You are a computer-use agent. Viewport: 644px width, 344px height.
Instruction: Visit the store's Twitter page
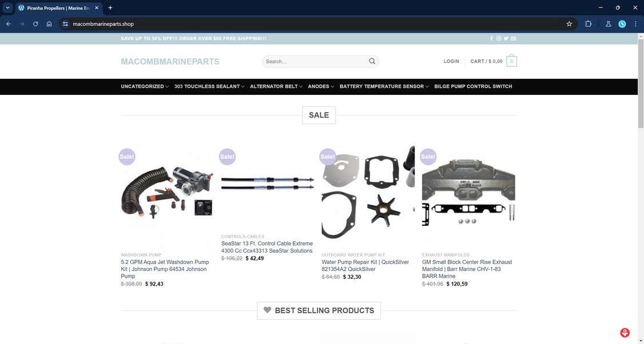coord(506,39)
